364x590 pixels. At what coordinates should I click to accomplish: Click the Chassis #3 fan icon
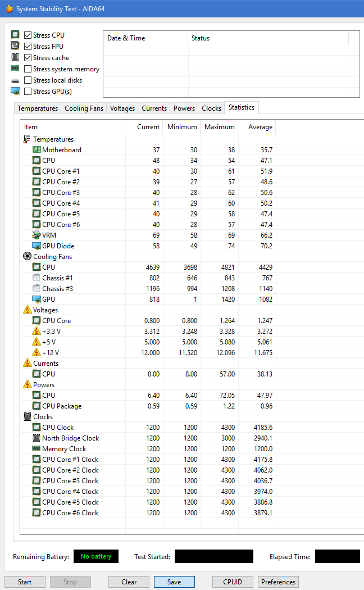tap(37, 288)
